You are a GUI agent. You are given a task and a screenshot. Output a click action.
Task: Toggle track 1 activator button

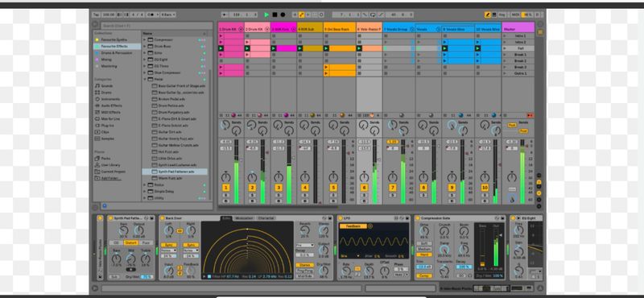coord(226,188)
